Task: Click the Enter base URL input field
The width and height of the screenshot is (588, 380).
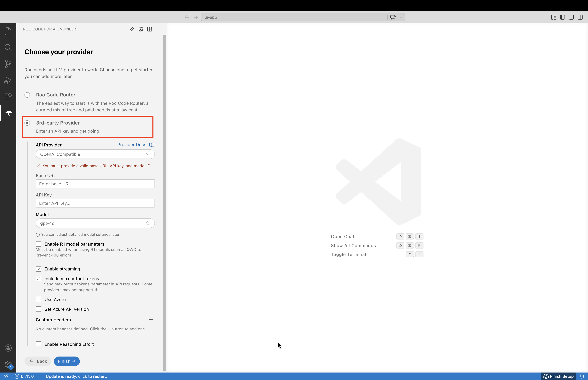Action: click(x=95, y=184)
